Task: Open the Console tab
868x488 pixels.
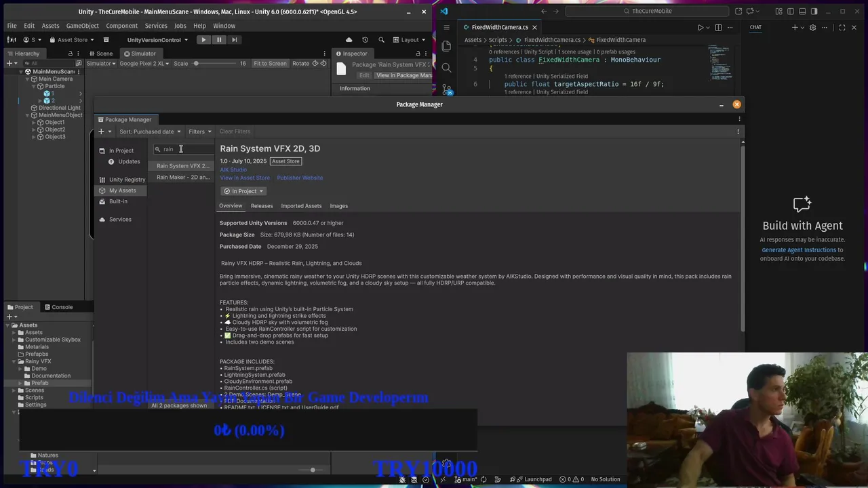Action: (x=58, y=307)
